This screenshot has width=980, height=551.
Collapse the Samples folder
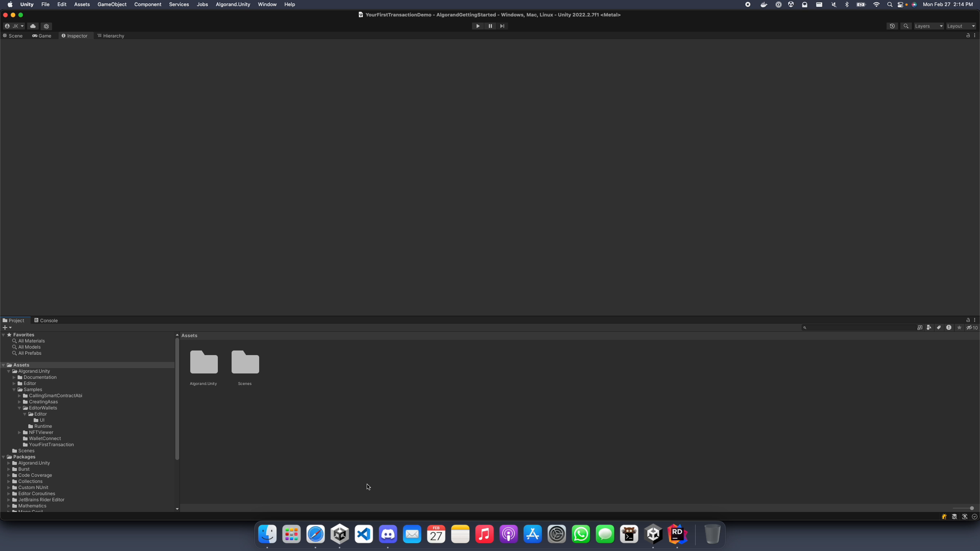point(14,390)
